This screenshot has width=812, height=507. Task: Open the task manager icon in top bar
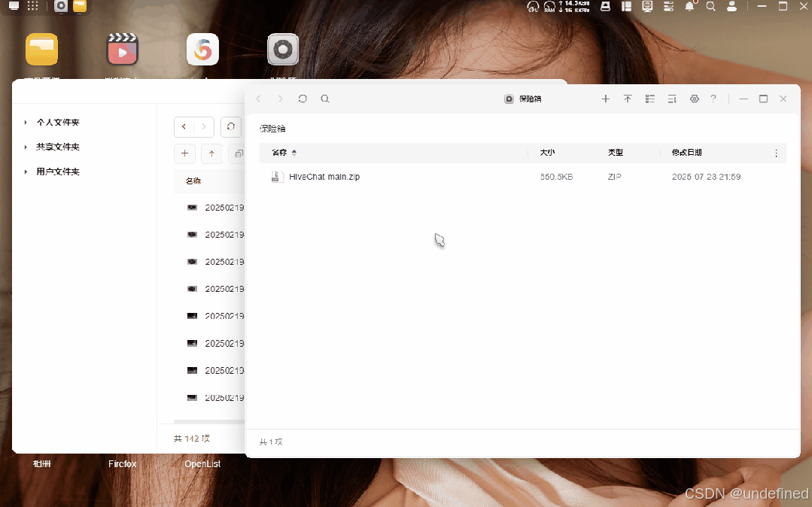click(x=668, y=6)
